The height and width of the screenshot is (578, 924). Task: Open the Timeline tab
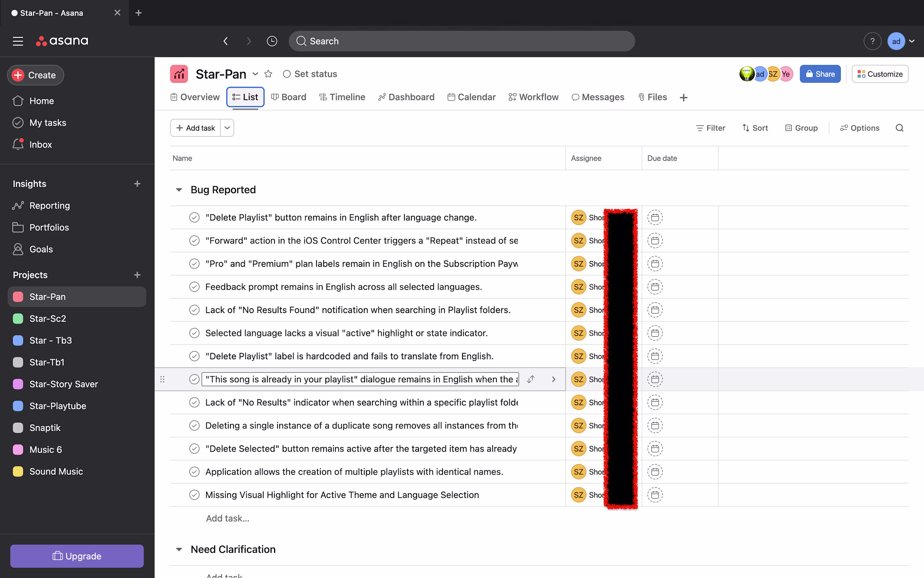pos(342,97)
